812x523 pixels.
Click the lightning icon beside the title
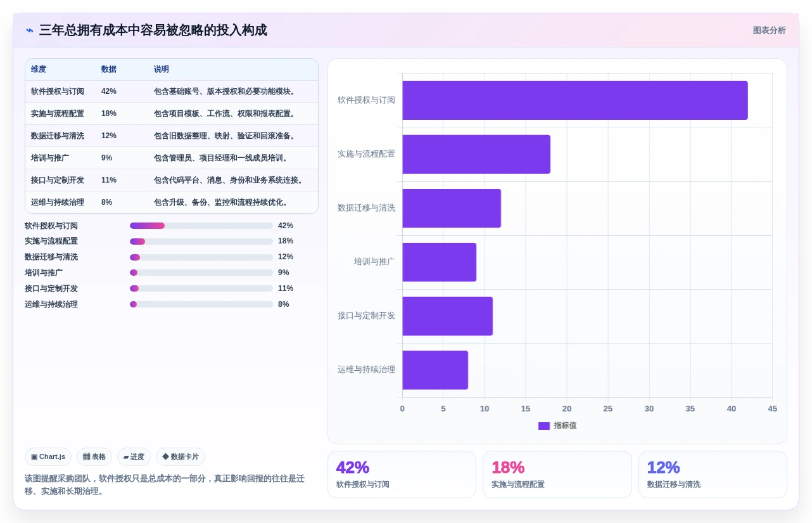[x=30, y=30]
